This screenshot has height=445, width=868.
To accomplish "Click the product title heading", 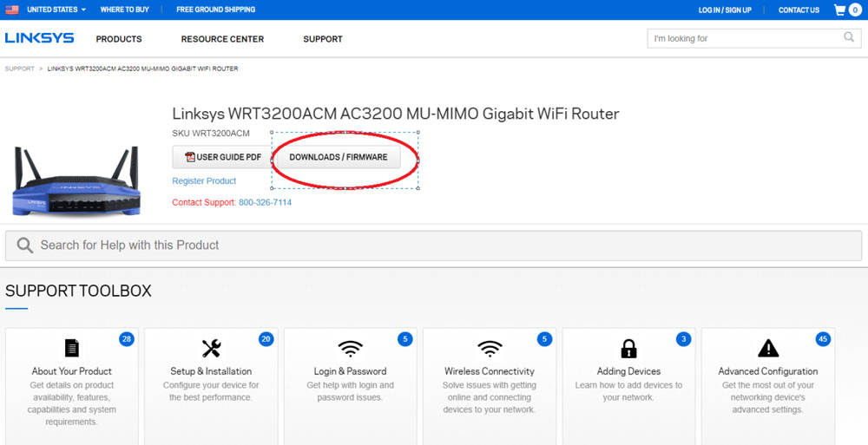I will pyautogui.click(x=396, y=114).
